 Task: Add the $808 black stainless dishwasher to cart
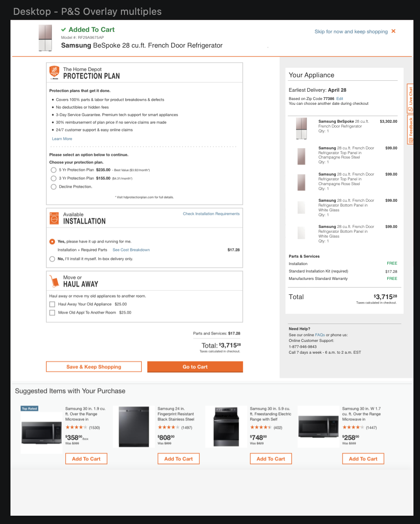[179, 459]
